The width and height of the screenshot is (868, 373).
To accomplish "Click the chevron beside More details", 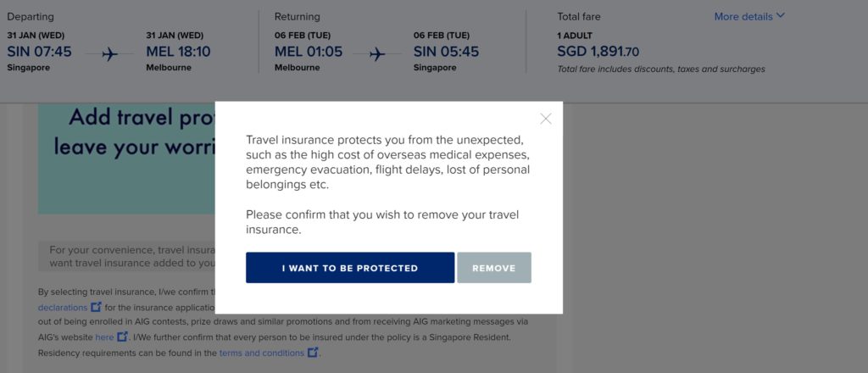I will (x=781, y=16).
